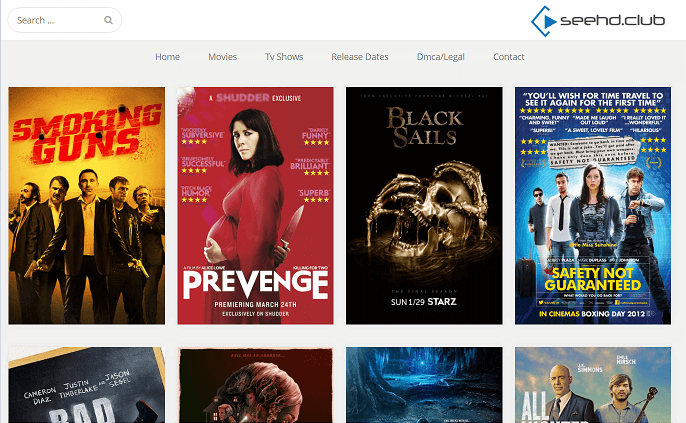Image resolution: width=686 pixels, height=423 pixels.
Task: Click the search magnifier icon
Action: (108, 20)
